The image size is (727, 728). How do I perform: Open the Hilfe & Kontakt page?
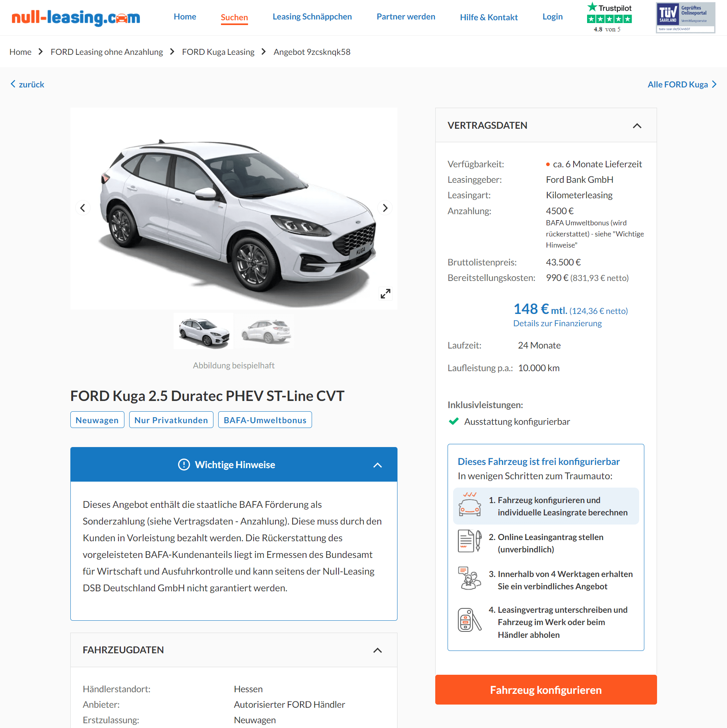[489, 17]
